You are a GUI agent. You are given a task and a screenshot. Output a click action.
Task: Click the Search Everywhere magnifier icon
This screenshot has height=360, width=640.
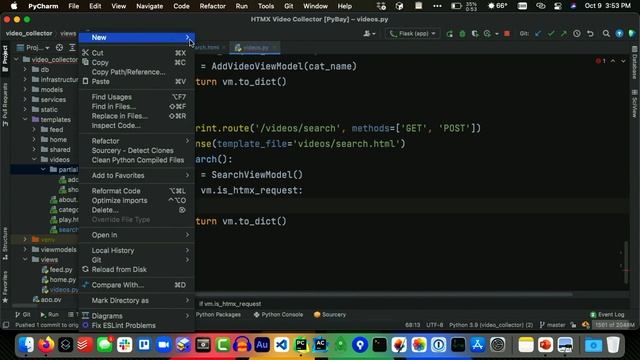(606, 34)
